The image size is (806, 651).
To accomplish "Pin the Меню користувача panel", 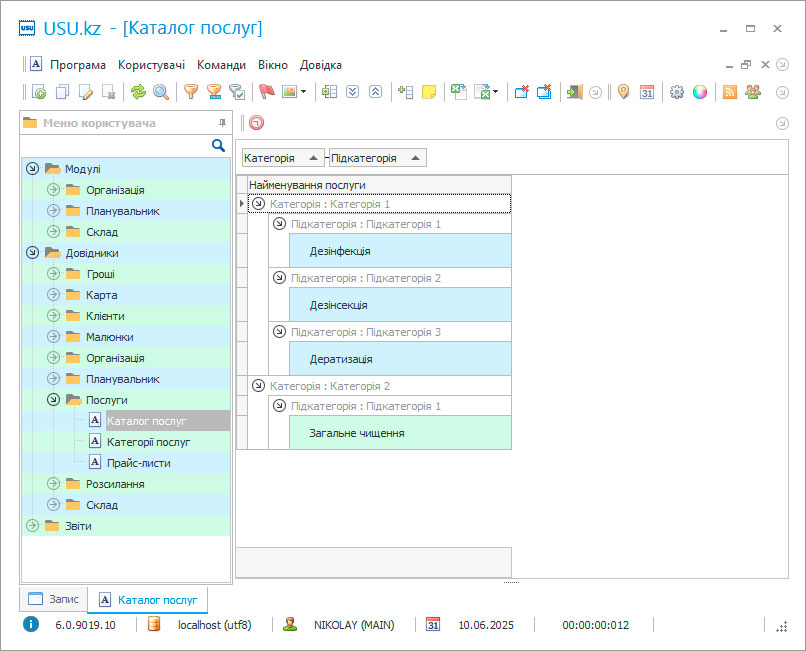I will [222, 122].
